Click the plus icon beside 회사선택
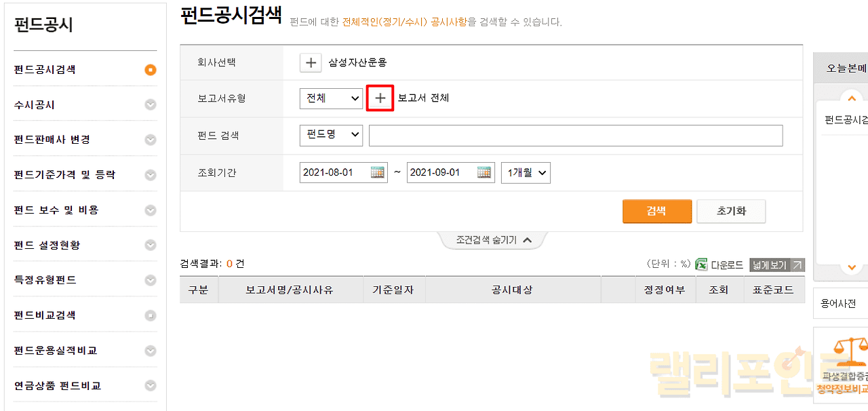Image resolution: width=868 pixels, height=411 pixels. point(310,62)
